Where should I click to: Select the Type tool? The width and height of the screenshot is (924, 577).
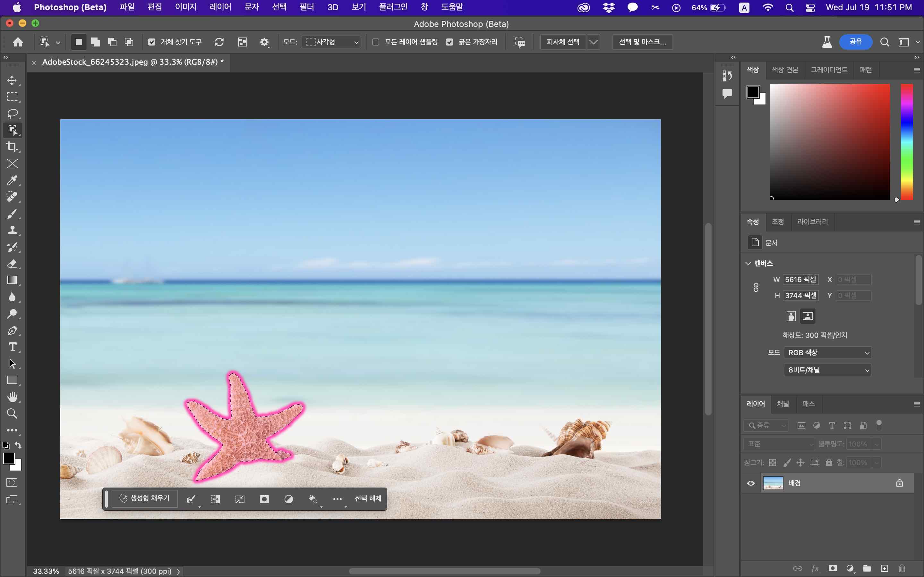(12, 347)
